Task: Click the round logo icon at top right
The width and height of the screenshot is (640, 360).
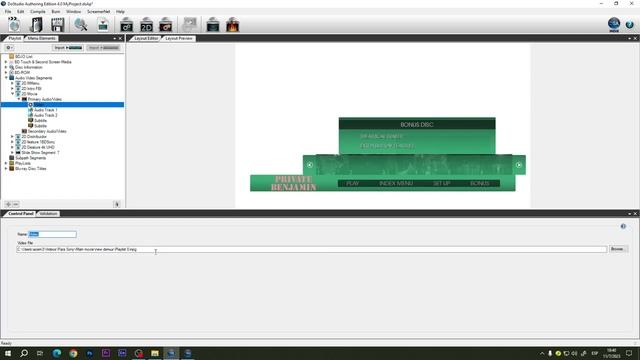Action: [x=614, y=24]
